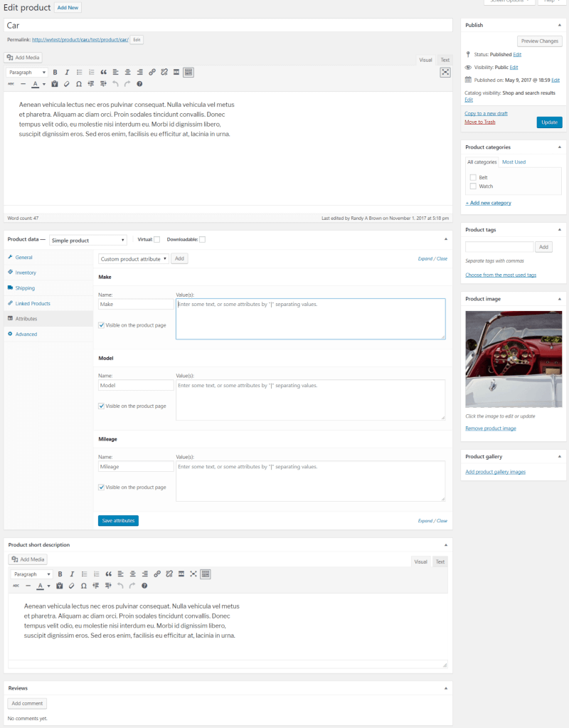This screenshot has height=728, width=569.
Task: Toggle paste as text in main editor
Action: pyautogui.click(x=55, y=84)
